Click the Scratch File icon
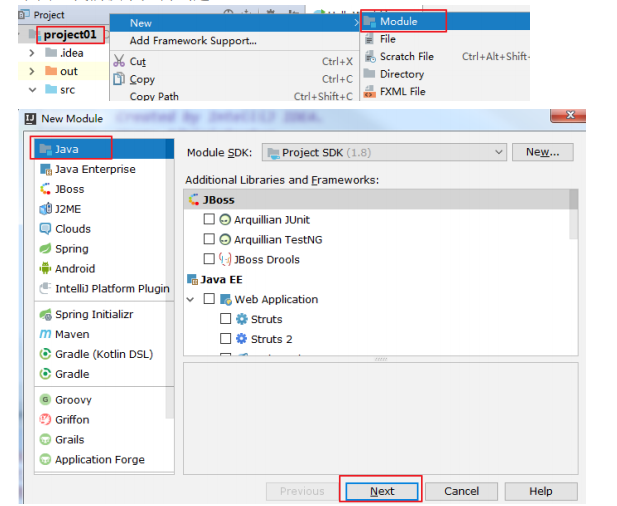 (x=370, y=57)
